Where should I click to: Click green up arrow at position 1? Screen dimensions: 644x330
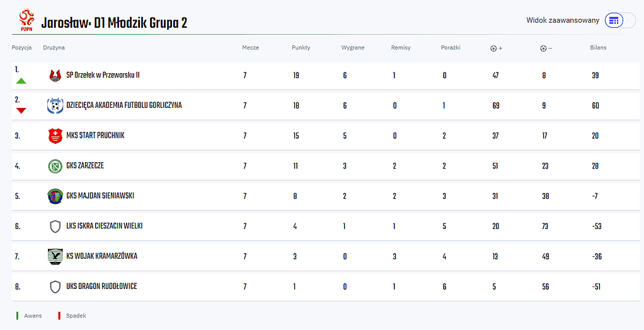click(21, 81)
